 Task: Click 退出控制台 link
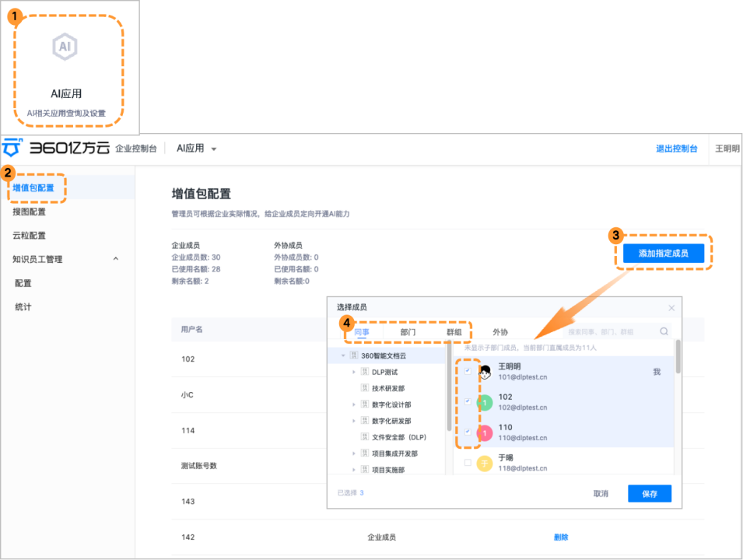pos(676,149)
